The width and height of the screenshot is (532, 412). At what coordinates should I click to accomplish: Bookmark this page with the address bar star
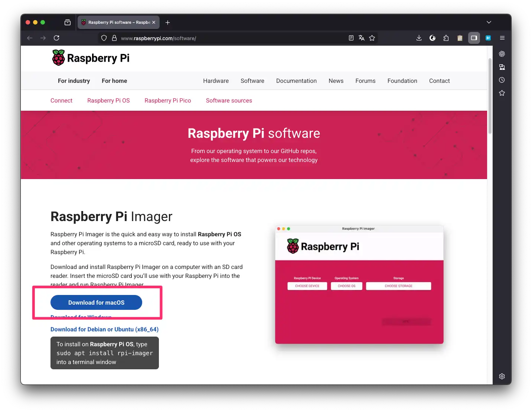click(372, 38)
